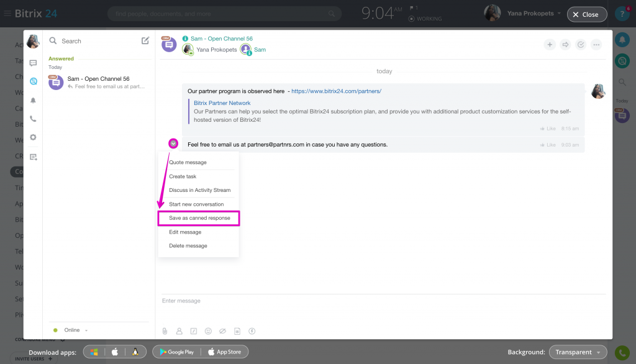Toggle hidden mode with the crossed-eye icon
Viewport: 636px width, 364px height.
tap(223, 331)
